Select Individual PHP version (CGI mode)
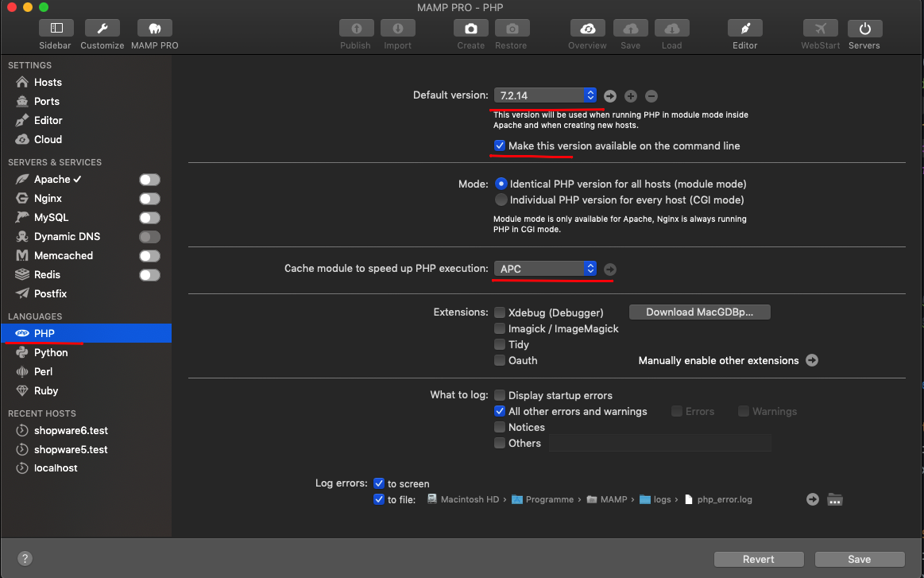 coord(501,200)
